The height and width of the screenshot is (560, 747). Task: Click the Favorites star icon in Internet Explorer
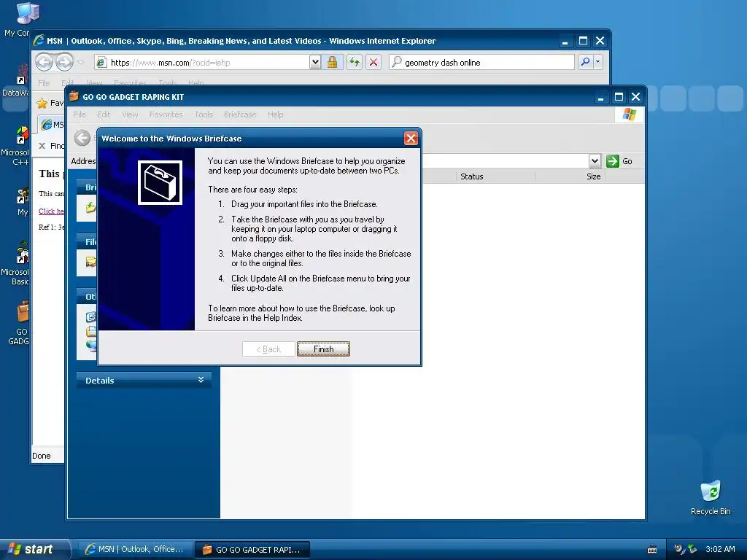tap(42, 103)
